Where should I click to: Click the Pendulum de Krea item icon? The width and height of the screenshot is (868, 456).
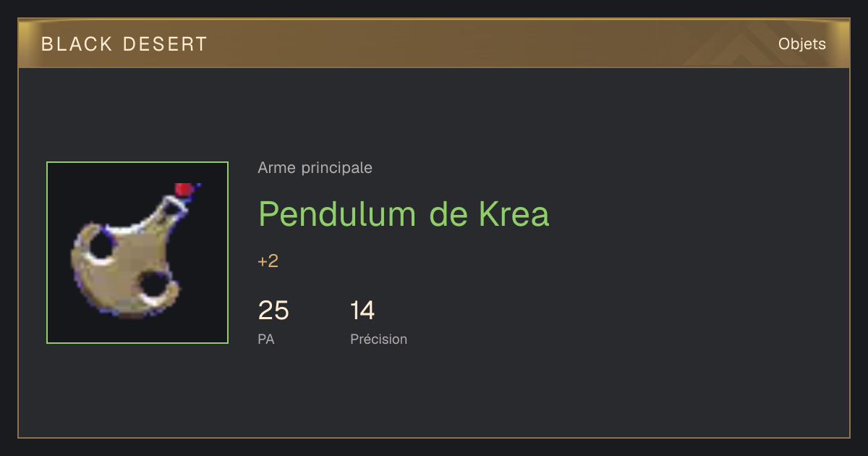click(x=137, y=253)
